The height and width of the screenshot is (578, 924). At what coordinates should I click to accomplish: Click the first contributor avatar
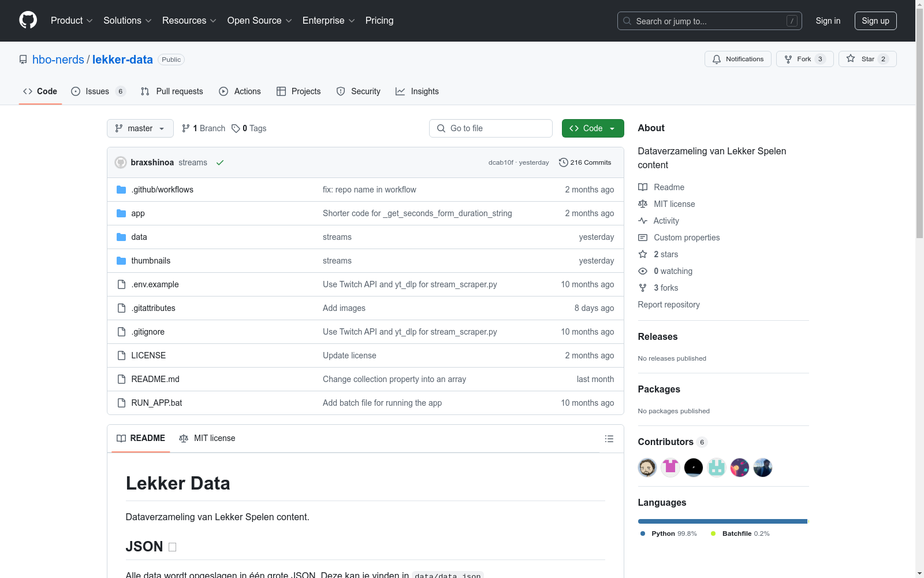(647, 468)
